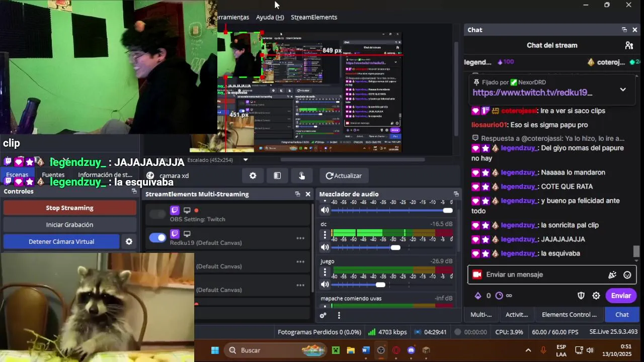Open chat community users icon
The image size is (644, 362).
629,45
